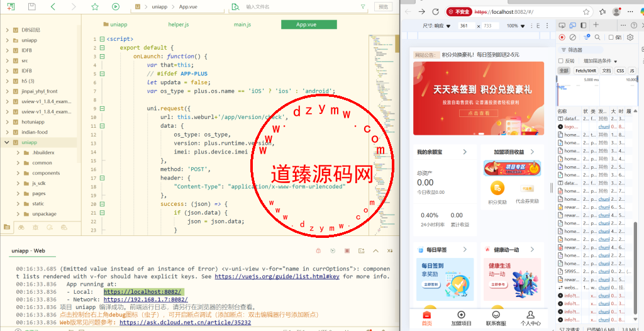Click the new file icon in HBuilderX toolbar

click(x=11, y=6)
